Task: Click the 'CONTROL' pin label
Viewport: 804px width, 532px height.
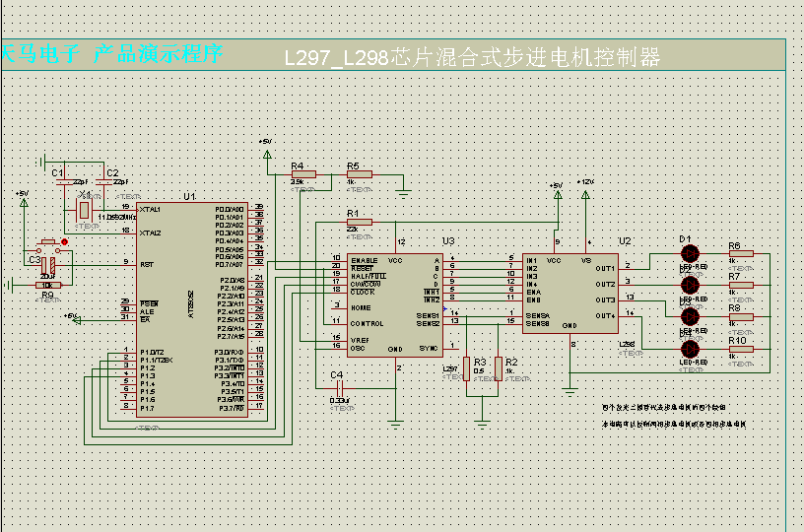Action: tap(368, 324)
